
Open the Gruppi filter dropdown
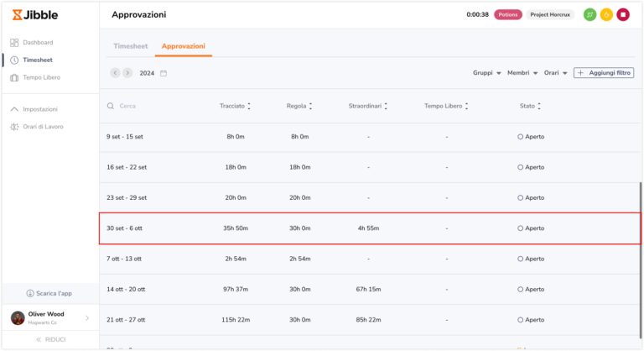tap(486, 73)
